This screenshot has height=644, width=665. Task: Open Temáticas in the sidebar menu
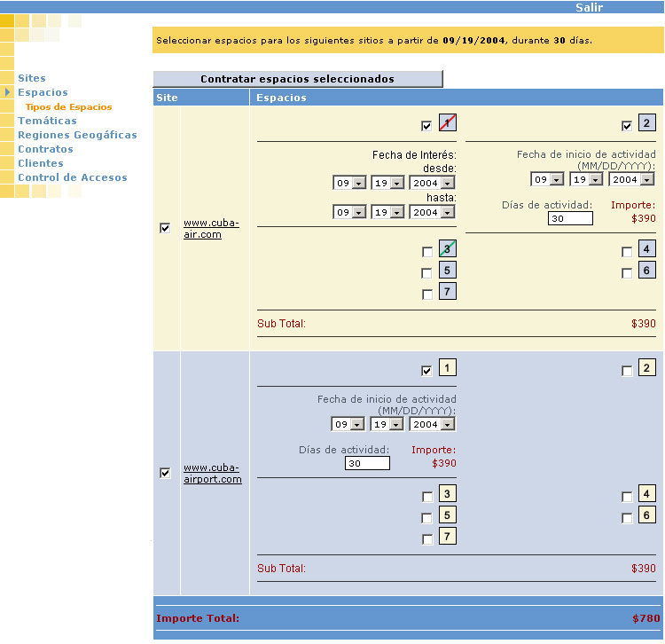(47, 121)
